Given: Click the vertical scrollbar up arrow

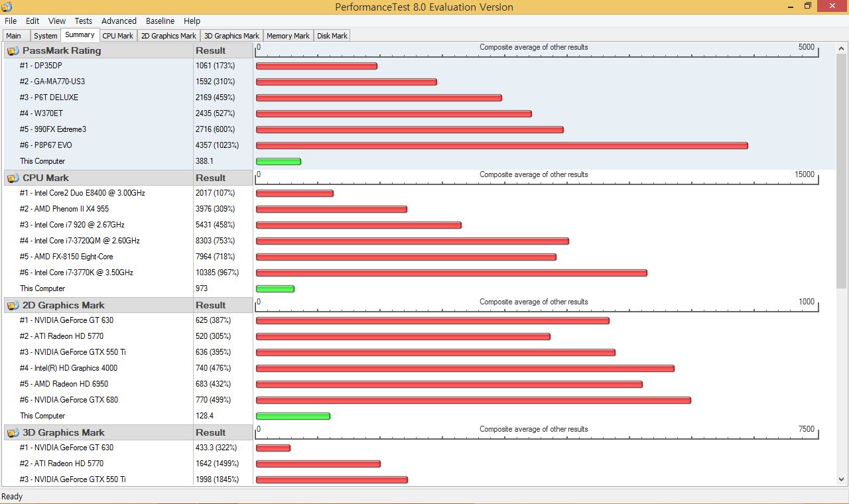Looking at the screenshot, I should tap(841, 48).
